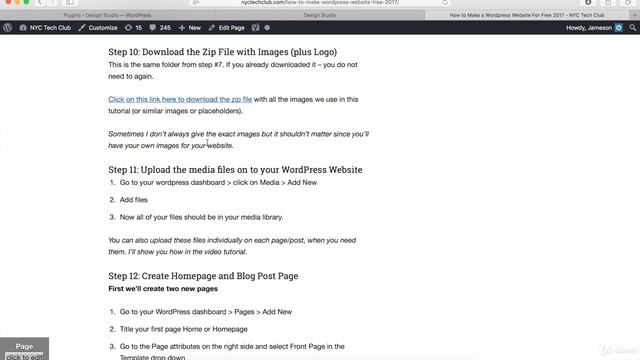Click 'Title your first page Home' item
This screenshot has width=640, height=360.
tap(183, 329)
